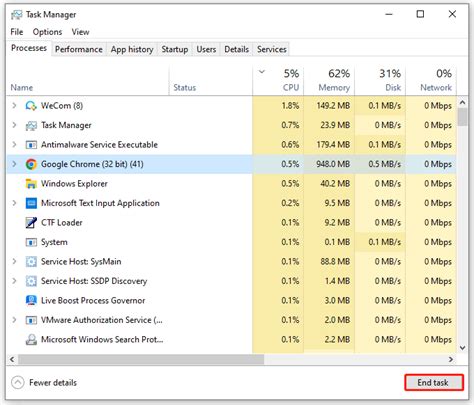
Task: Select the System process name
Action: point(54,242)
